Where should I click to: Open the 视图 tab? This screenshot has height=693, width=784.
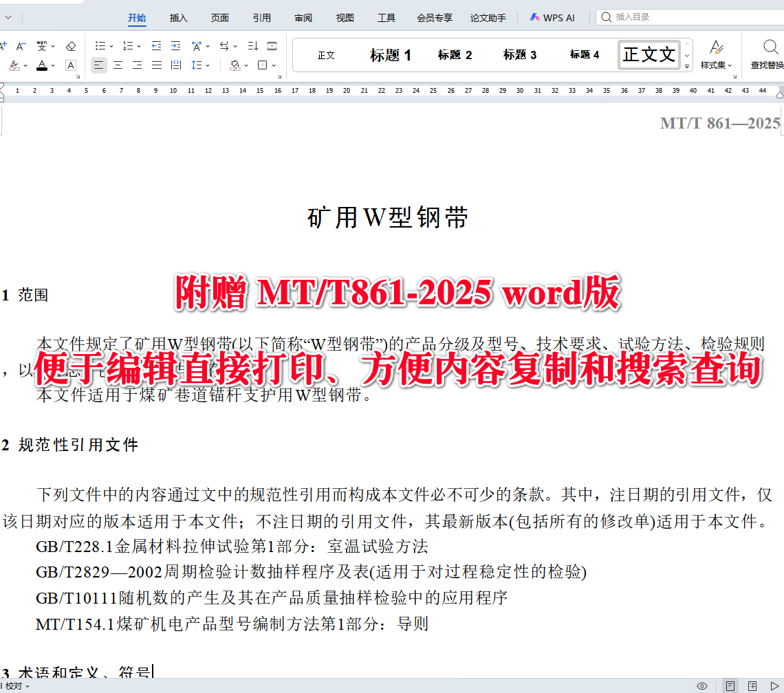click(345, 18)
